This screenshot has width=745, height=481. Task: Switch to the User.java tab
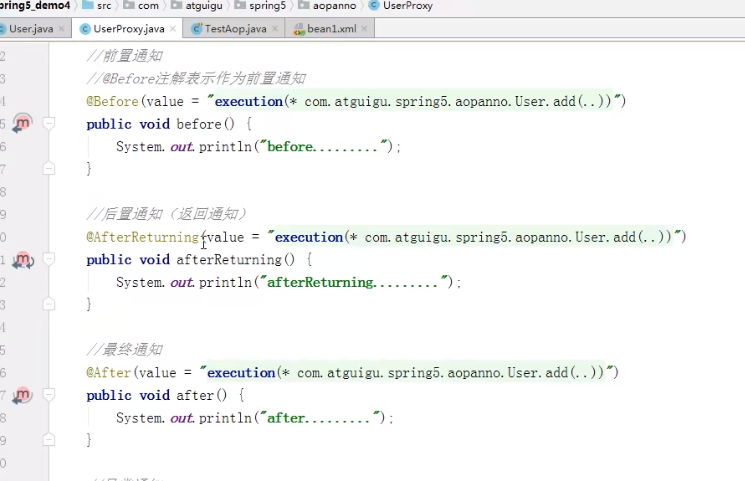tap(31, 29)
